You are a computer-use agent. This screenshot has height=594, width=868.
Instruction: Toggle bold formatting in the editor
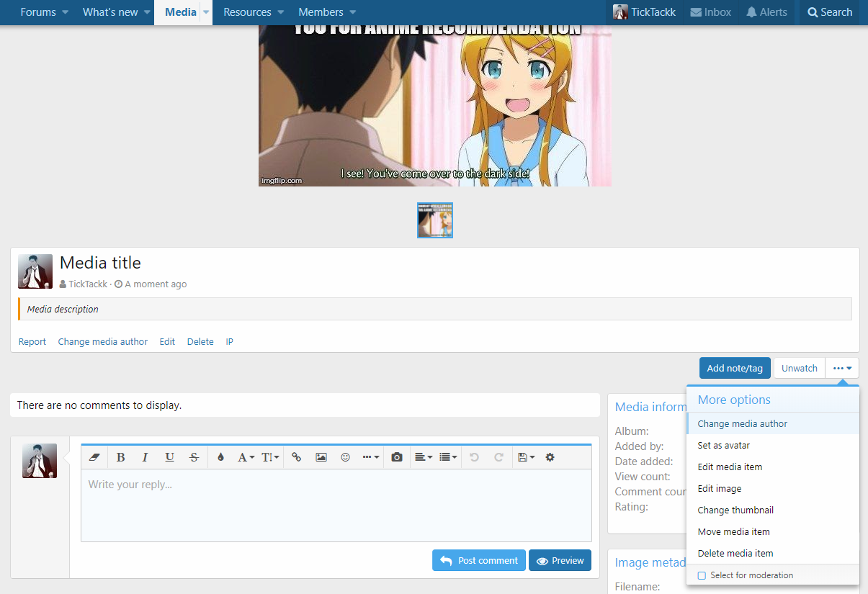point(120,457)
